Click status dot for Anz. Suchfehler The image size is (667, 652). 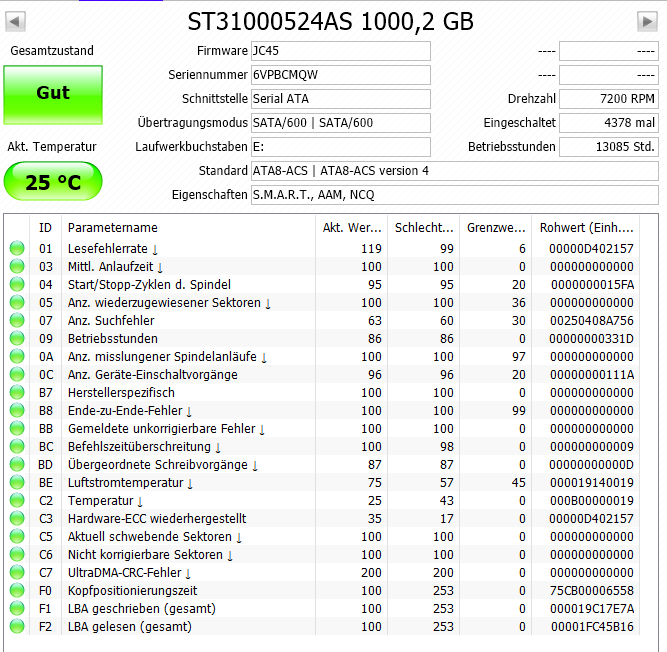coord(17,320)
